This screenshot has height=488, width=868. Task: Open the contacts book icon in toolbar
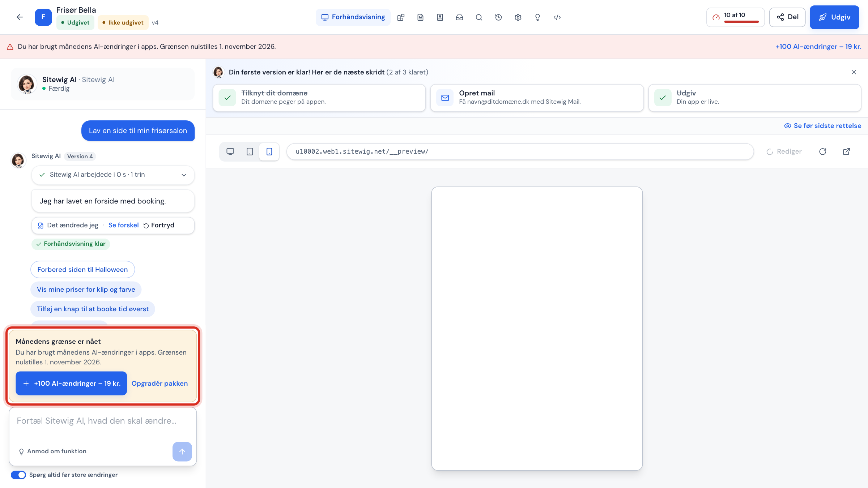click(440, 17)
